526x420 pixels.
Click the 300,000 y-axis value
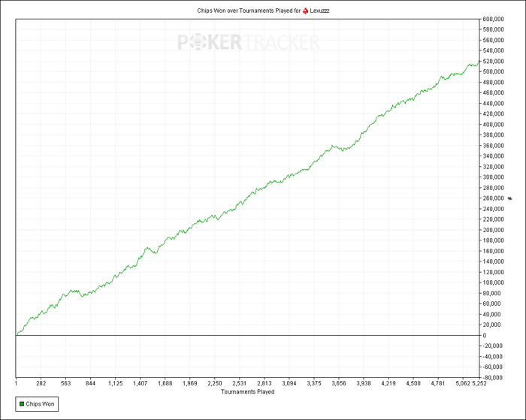tap(493, 177)
